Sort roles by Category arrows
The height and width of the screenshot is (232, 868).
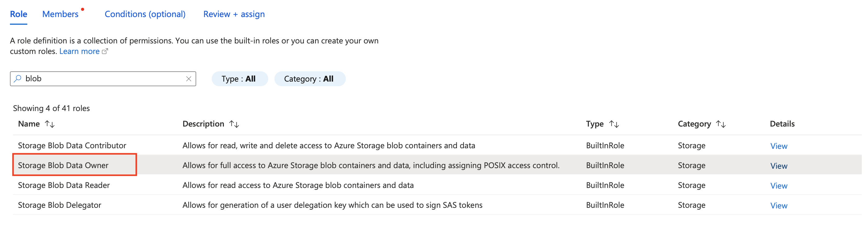(x=721, y=124)
